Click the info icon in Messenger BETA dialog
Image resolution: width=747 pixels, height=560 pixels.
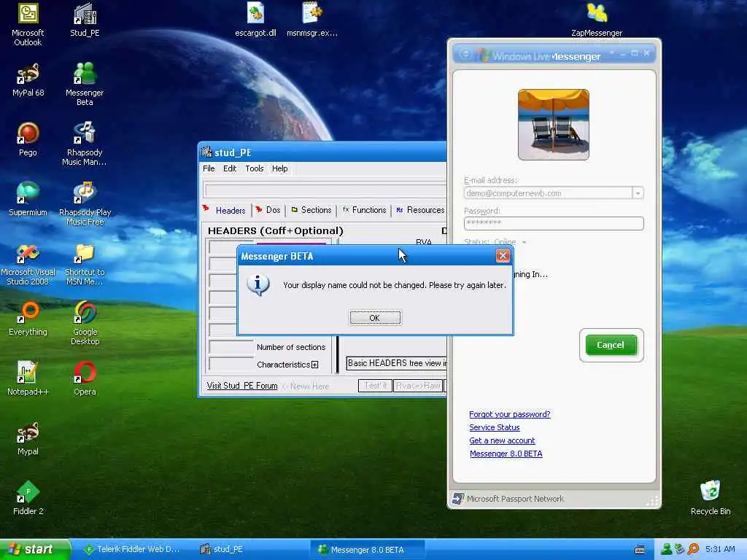(258, 285)
